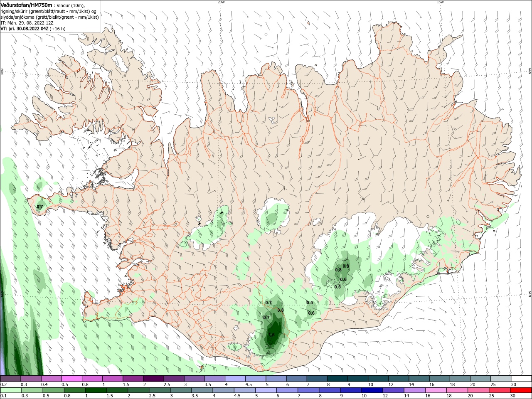Click the lower legend blue swatch between 8 and 9
The width and height of the screenshot is (532, 399).
(330, 390)
